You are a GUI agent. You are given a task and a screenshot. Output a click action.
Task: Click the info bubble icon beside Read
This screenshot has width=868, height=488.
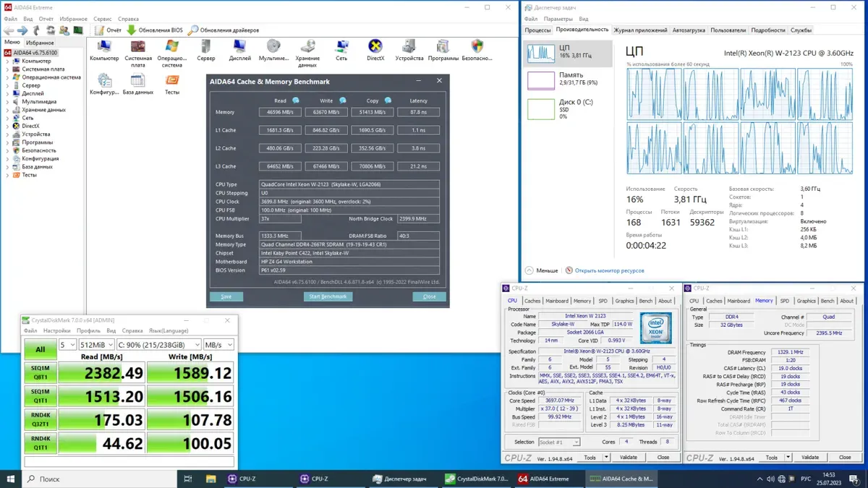point(295,100)
